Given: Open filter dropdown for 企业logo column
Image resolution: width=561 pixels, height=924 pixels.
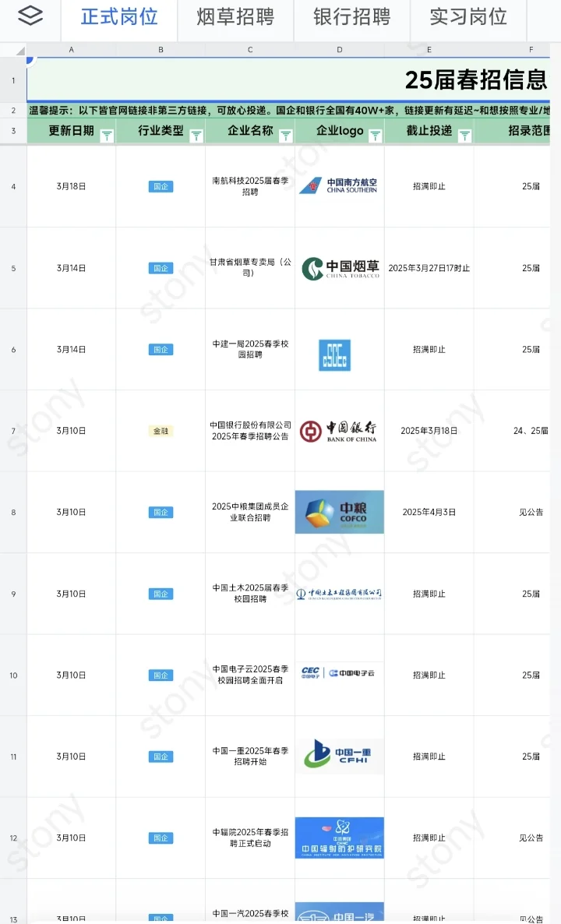Looking at the screenshot, I should 376,136.
